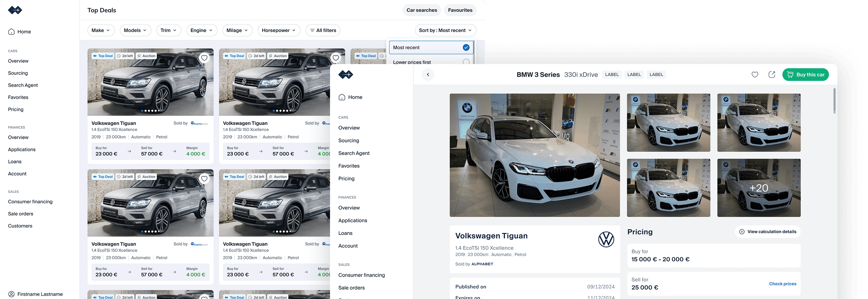Share the BMW 3 Series listing
This screenshot has width=868, height=299.
click(772, 75)
